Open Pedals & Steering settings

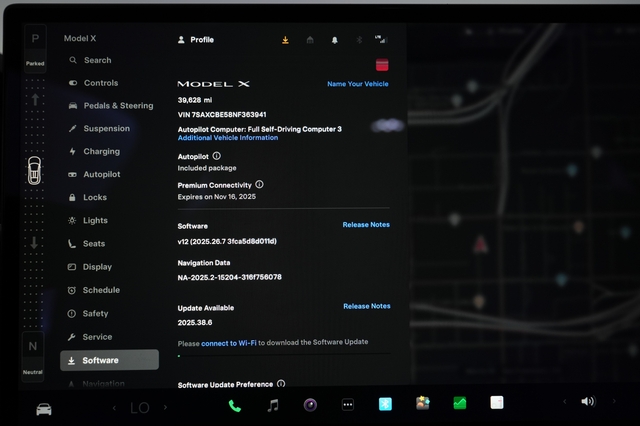111,106
